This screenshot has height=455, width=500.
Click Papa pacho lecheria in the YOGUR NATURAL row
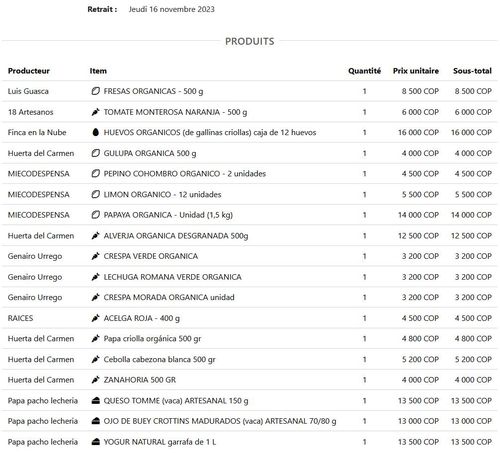43,442
